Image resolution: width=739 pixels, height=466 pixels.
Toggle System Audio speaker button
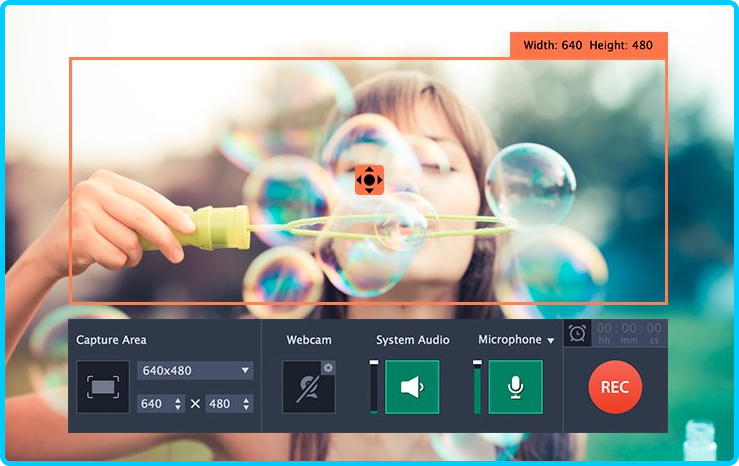point(412,387)
